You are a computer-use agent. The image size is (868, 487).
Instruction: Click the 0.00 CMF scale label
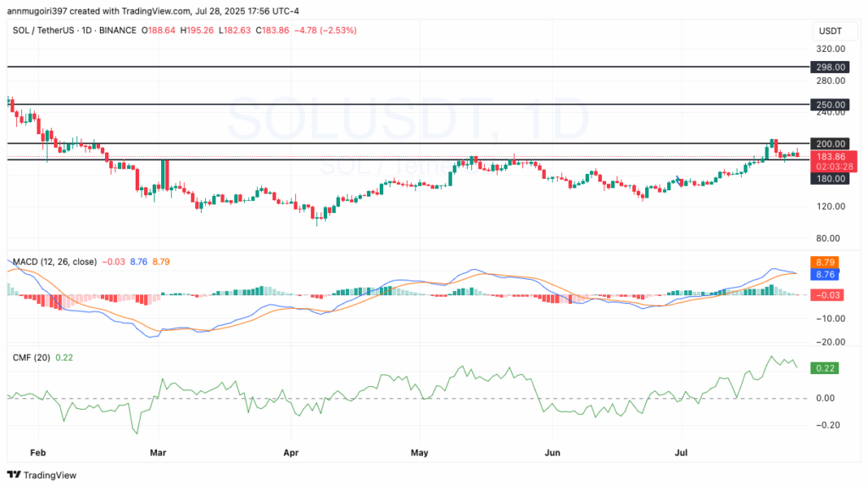coord(826,398)
